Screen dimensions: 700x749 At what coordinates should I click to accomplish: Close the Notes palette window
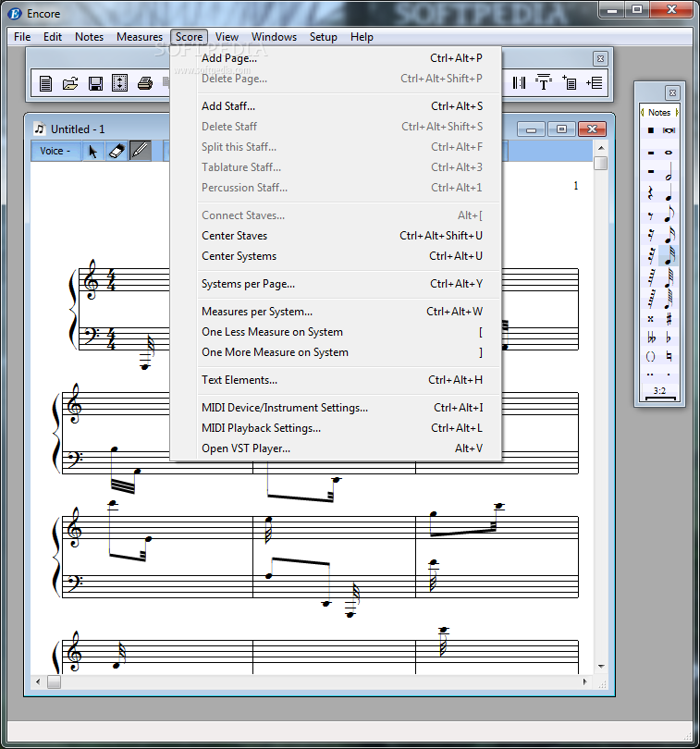pyautogui.click(x=672, y=92)
